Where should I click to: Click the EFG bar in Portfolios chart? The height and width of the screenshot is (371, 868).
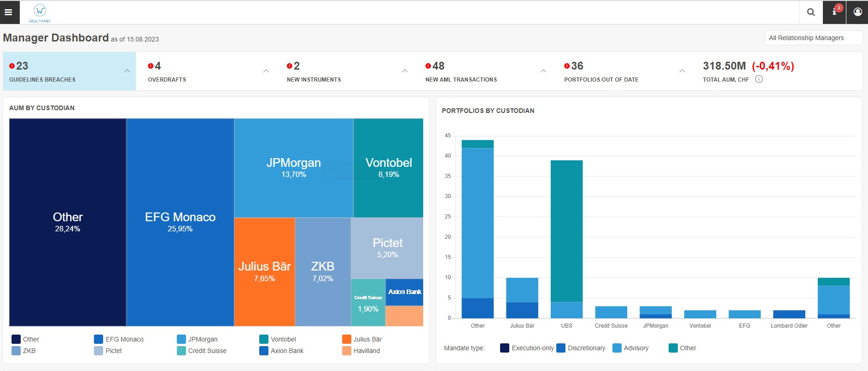(x=745, y=314)
